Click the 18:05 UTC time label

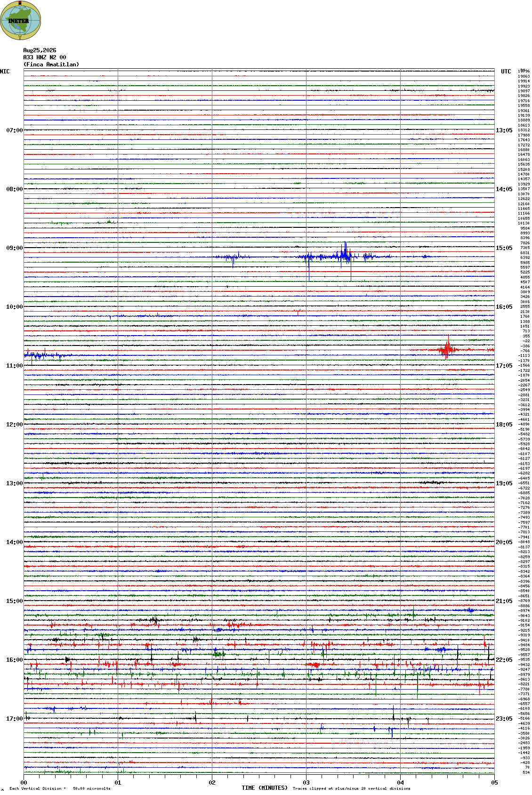[504, 425]
